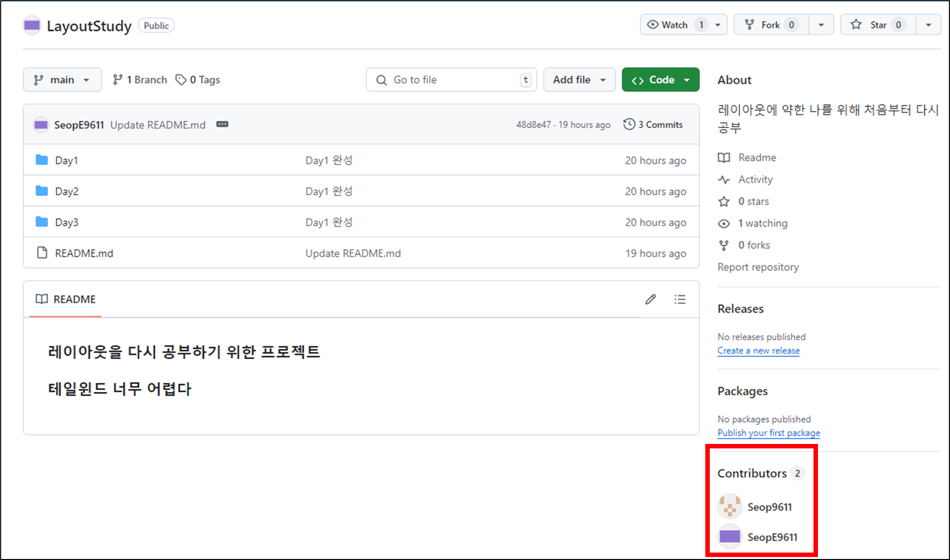The image size is (950, 560).
Task: Open the Add file dropdown
Action: click(579, 80)
